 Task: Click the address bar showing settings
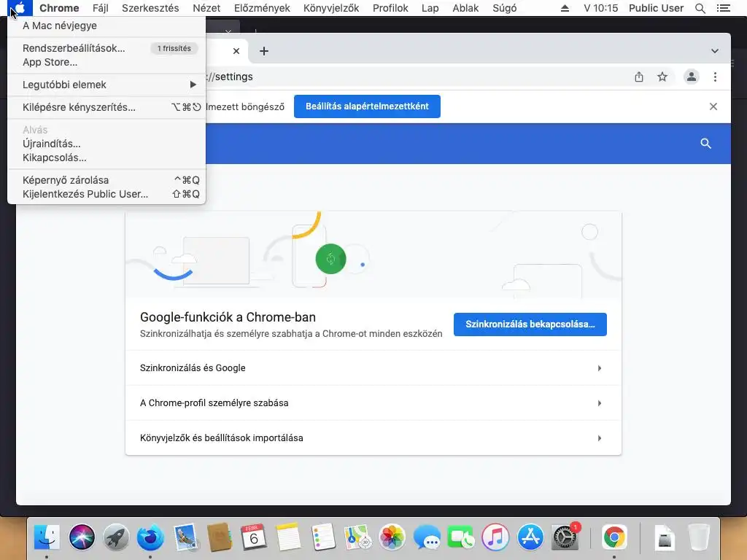pyautogui.click(x=414, y=77)
